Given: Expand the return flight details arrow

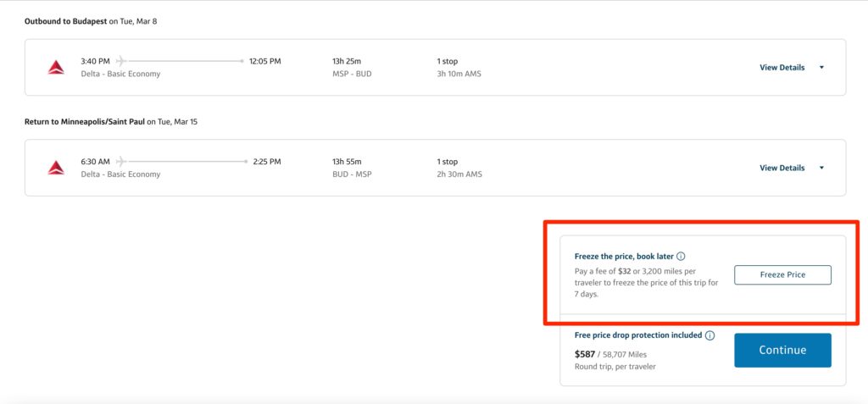Looking at the screenshot, I should pos(821,168).
